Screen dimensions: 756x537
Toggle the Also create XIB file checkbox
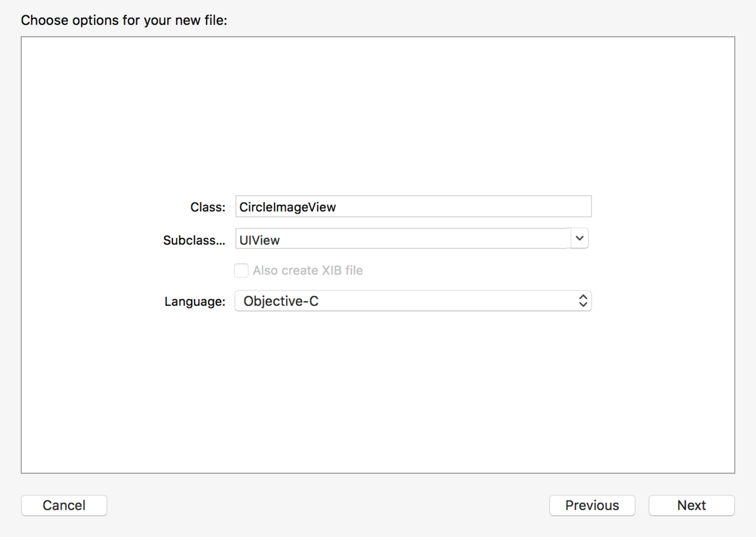click(241, 270)
